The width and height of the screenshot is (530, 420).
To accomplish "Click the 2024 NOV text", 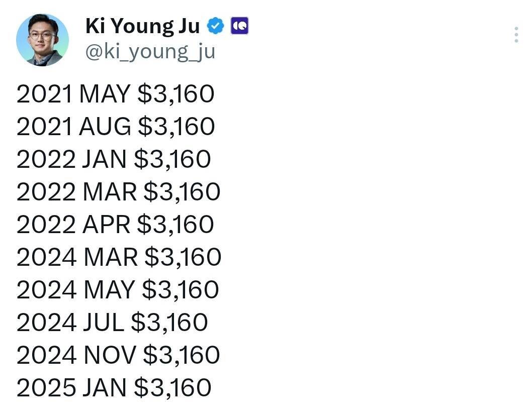I will coord(76,356).
